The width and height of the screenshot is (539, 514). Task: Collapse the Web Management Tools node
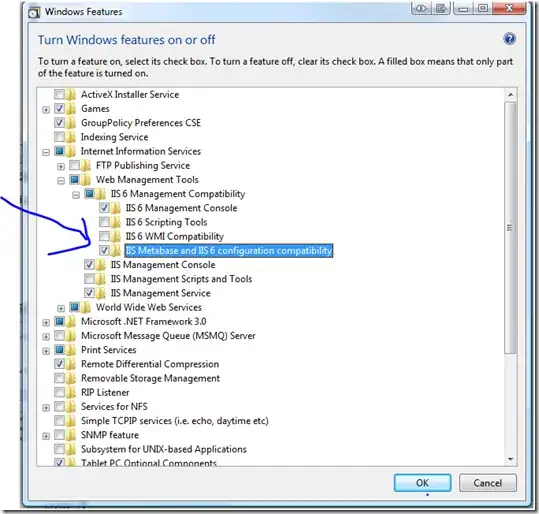coord(61,181)
